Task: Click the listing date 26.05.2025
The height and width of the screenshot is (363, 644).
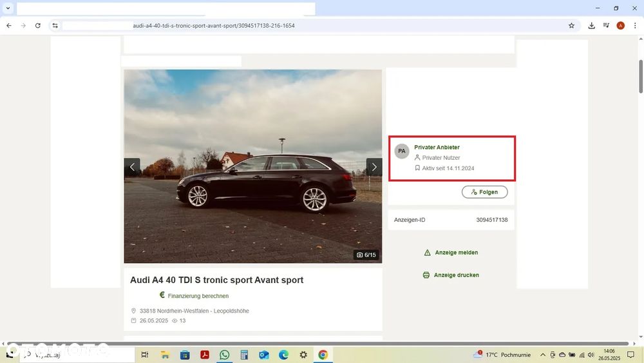Action: [x=154, y=320]
